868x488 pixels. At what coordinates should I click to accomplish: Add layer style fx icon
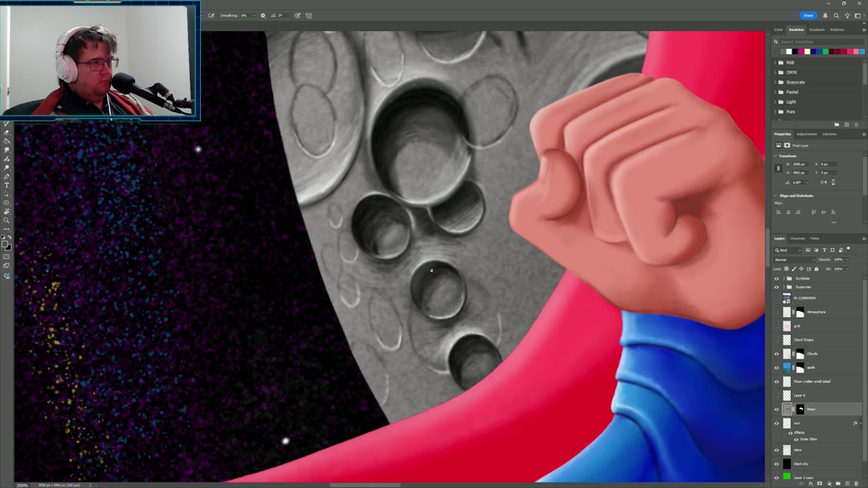(x=811, y=483)
